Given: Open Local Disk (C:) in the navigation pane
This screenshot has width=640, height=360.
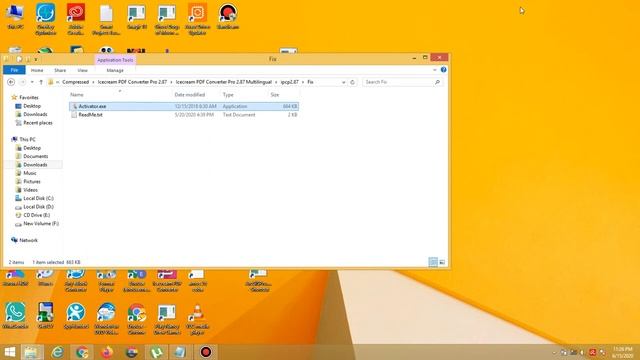Looking at the screenshot, I should tap(38, 198).
